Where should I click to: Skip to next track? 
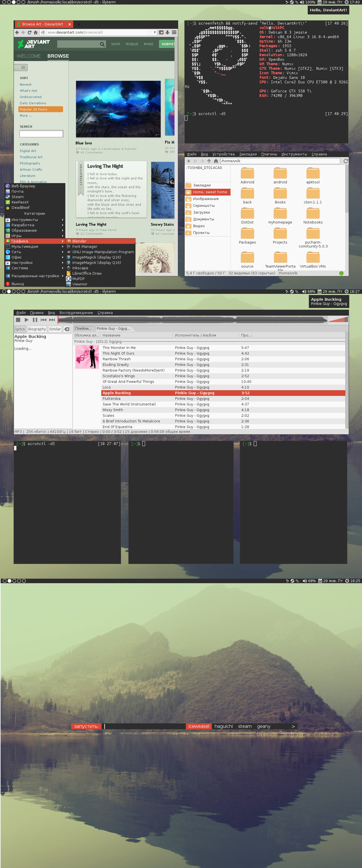point(52,320)
